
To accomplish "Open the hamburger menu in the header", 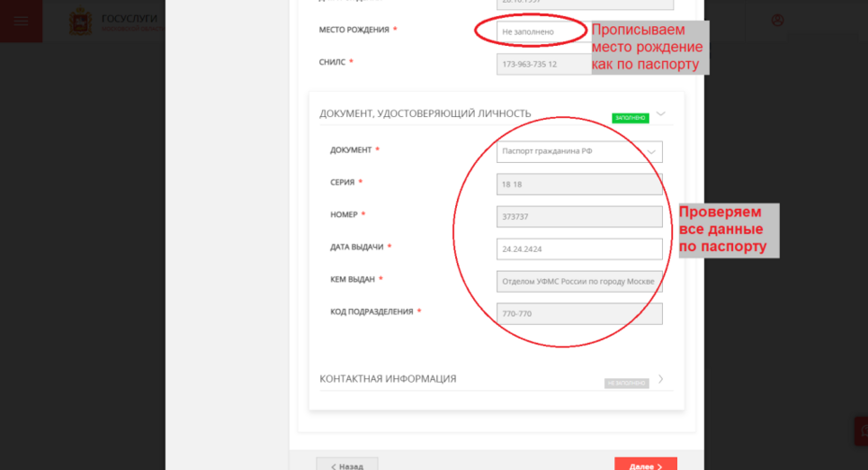I will point(21,21).
